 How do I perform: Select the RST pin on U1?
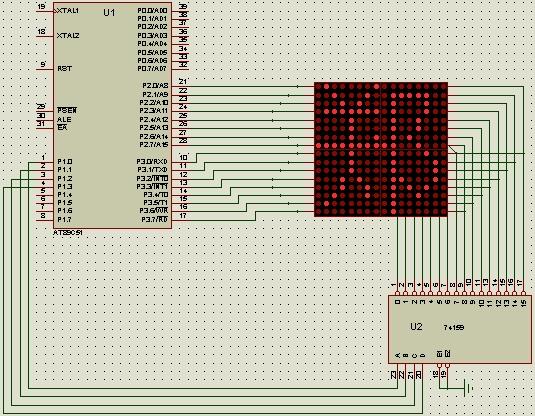pyautogui.click(x=64, y=69)
